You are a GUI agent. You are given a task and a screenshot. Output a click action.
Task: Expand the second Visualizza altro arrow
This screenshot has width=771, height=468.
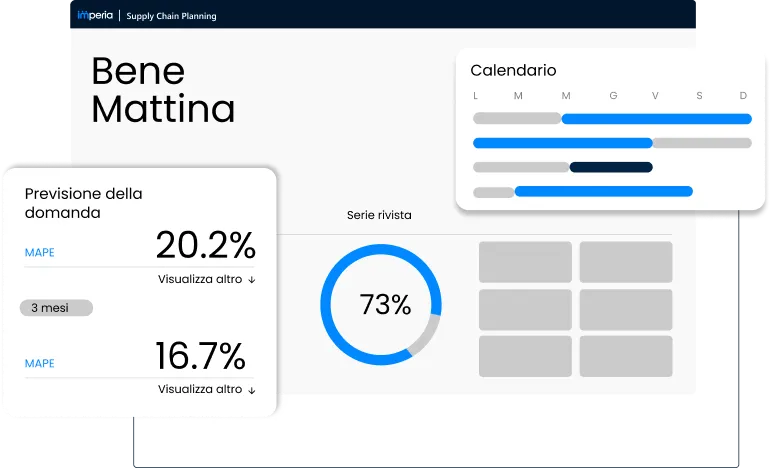(252, 390)
